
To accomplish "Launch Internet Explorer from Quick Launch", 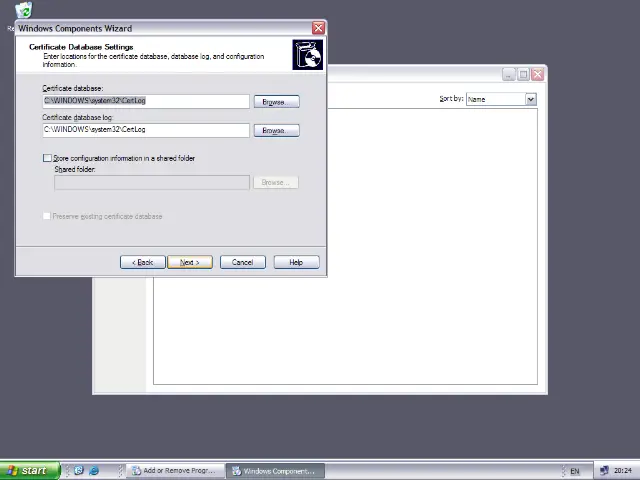I will (94, 471).
